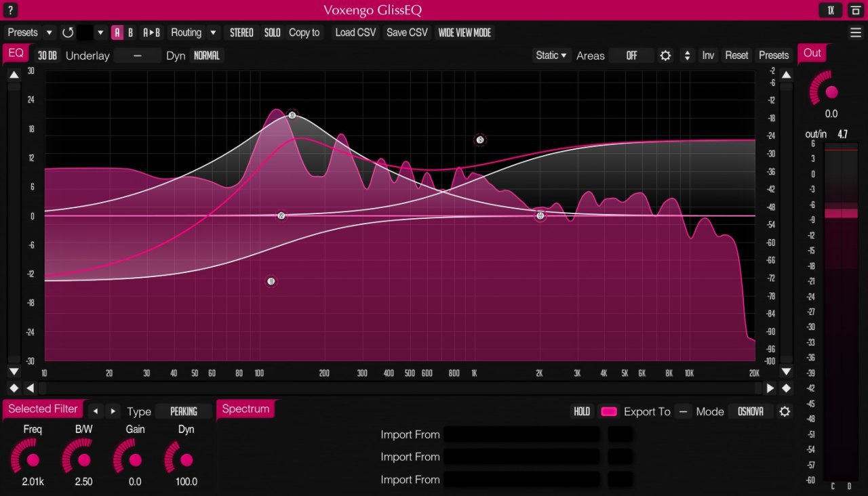Toggle the pink spectrum color indicator

pyautogui.click(x=609, y=411)
